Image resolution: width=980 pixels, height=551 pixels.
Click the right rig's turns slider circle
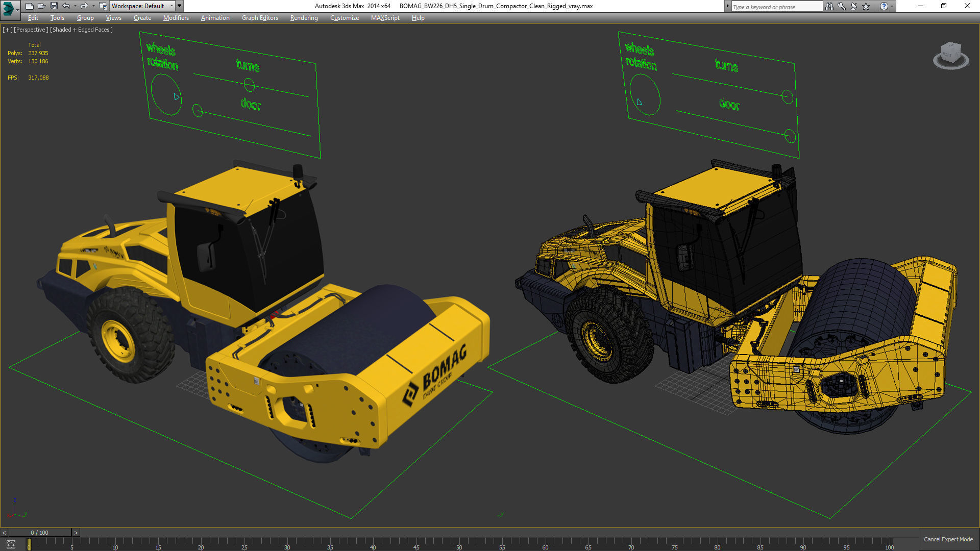788,96
